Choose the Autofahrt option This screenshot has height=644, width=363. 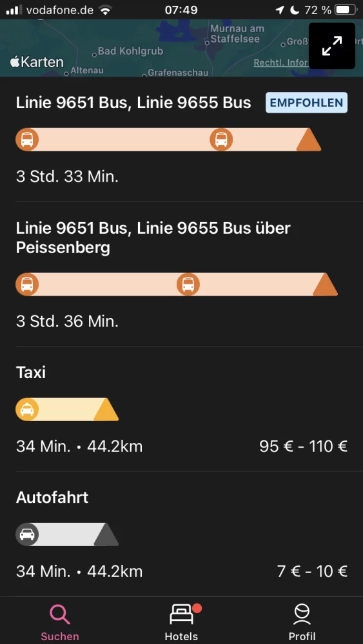[181, 534]
